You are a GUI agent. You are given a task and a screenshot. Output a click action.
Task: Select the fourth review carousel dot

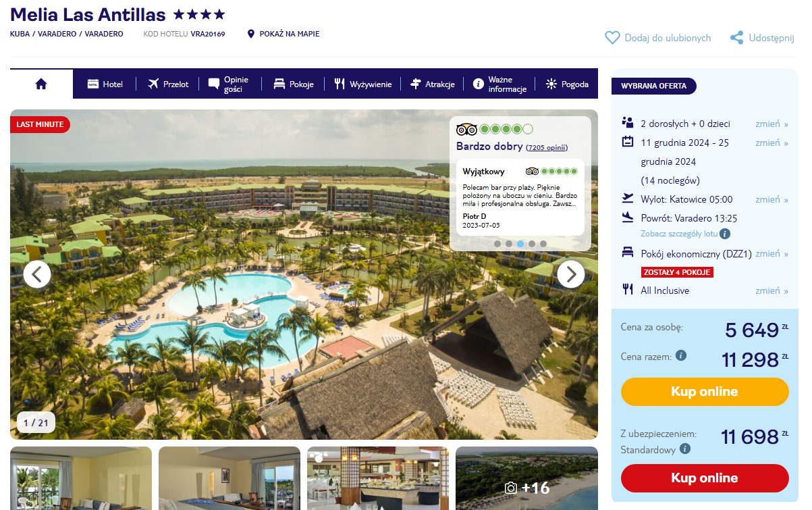(532, 244)
